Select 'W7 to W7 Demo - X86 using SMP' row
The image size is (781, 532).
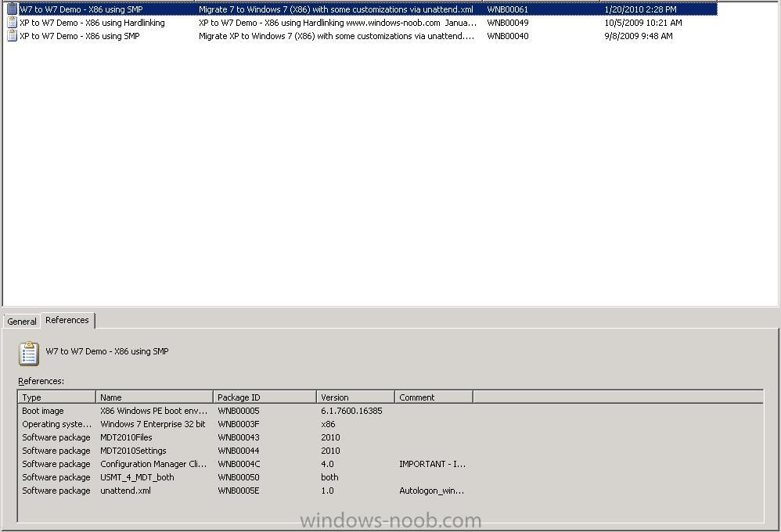point(362,9)
